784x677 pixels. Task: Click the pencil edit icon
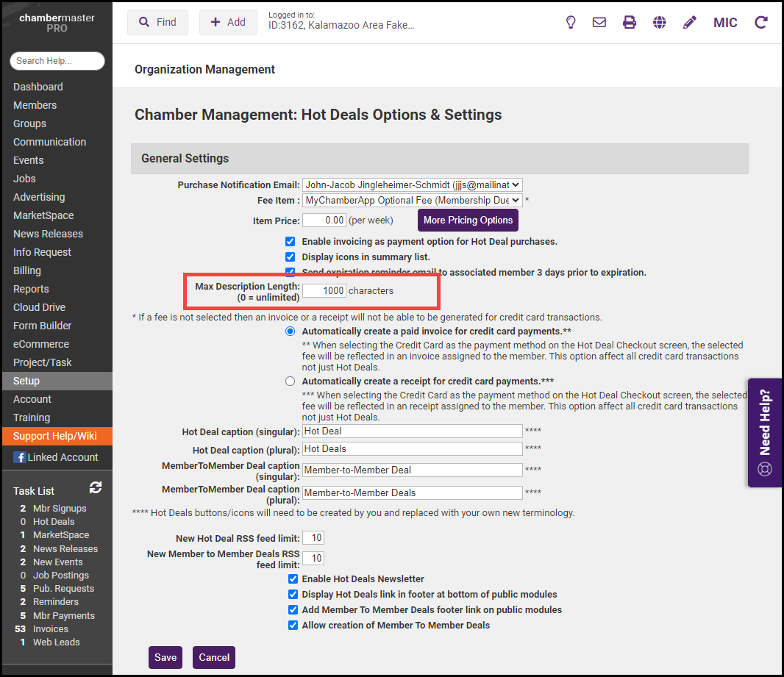coord(689,22)
